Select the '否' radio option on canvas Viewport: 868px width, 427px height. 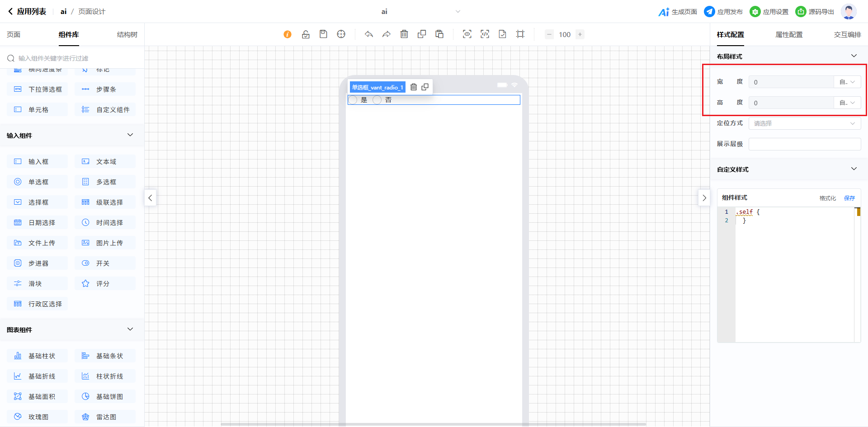377,100
